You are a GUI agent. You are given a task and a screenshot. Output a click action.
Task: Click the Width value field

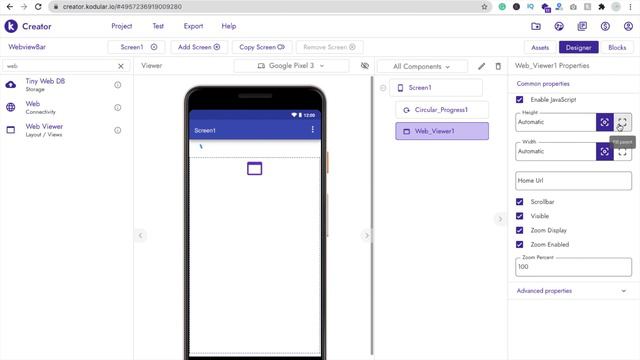[x=556, y=151]
